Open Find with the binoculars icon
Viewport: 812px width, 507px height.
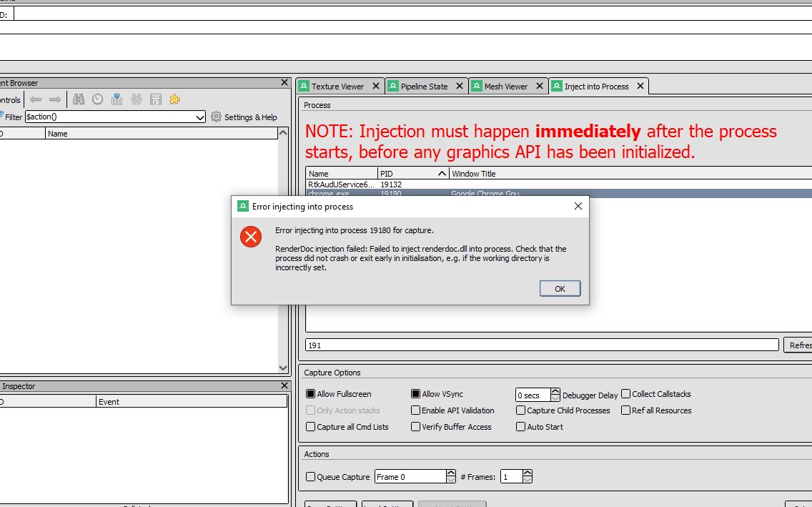coord(79,99)
